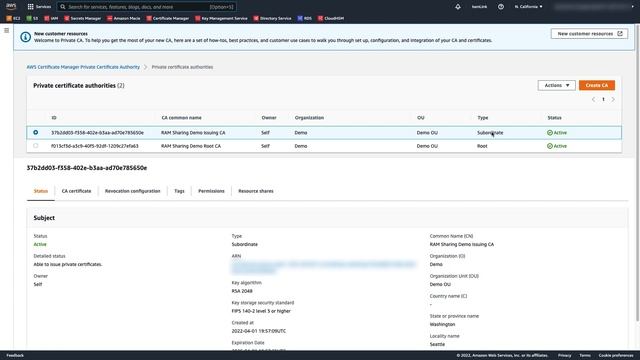The height and width of the screenshot is (360, 640).
Task: Click the AWS logo home icon
Action: pos(11,6)
